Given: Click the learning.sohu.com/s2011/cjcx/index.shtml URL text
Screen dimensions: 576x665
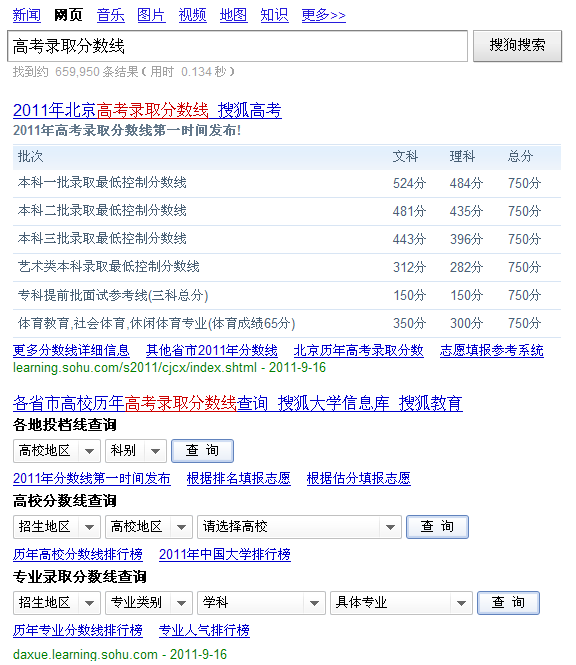Looking at the screenshot, I should pyautogui.click(x=135, y=367).
